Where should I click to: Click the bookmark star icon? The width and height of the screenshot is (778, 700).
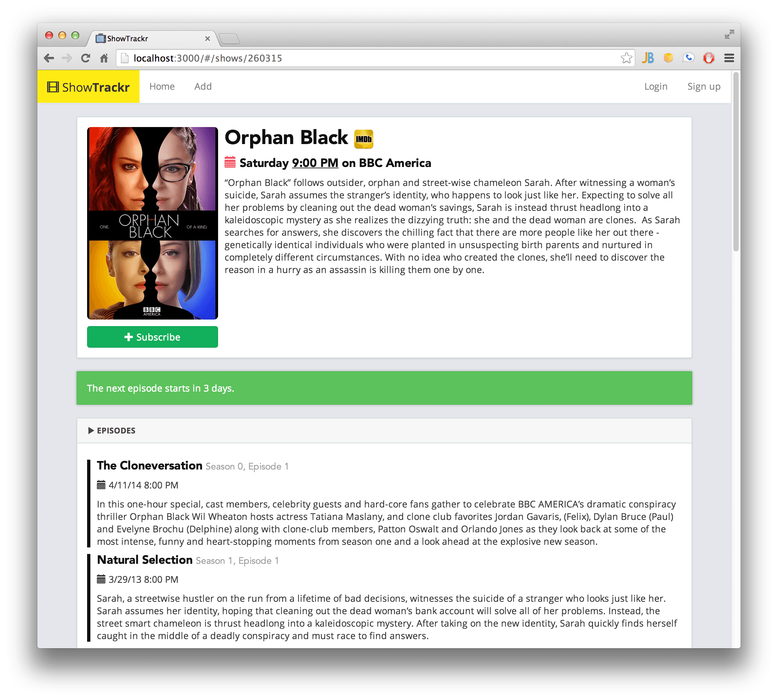[x=626, y=58]
